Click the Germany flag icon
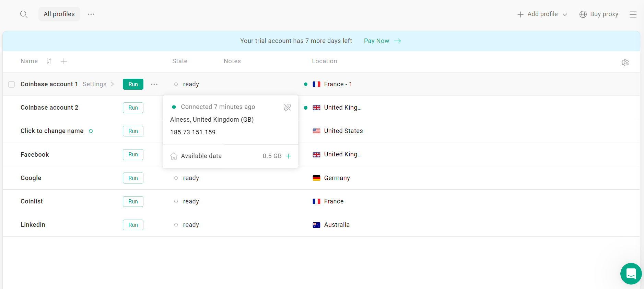Screen dimensions: 644x289 click(x=316, y=178)
